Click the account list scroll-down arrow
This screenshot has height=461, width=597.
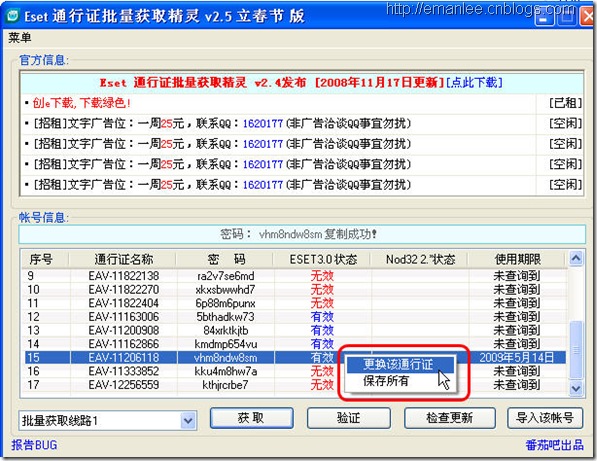576,389
